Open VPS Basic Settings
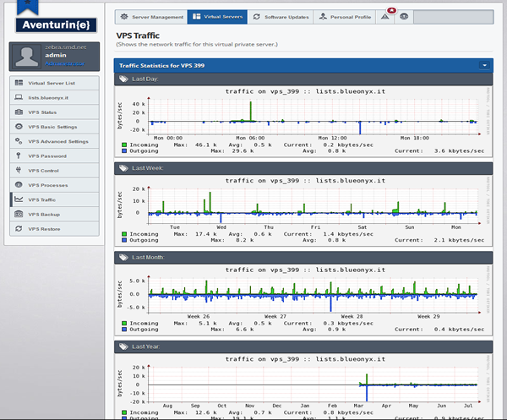This screenshot has height=420, width=507. click(x=54, y=127)
